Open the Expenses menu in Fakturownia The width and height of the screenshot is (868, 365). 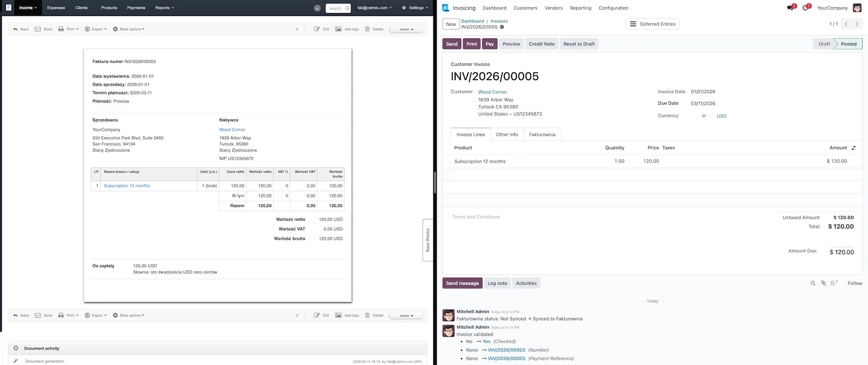coord(56,8)
